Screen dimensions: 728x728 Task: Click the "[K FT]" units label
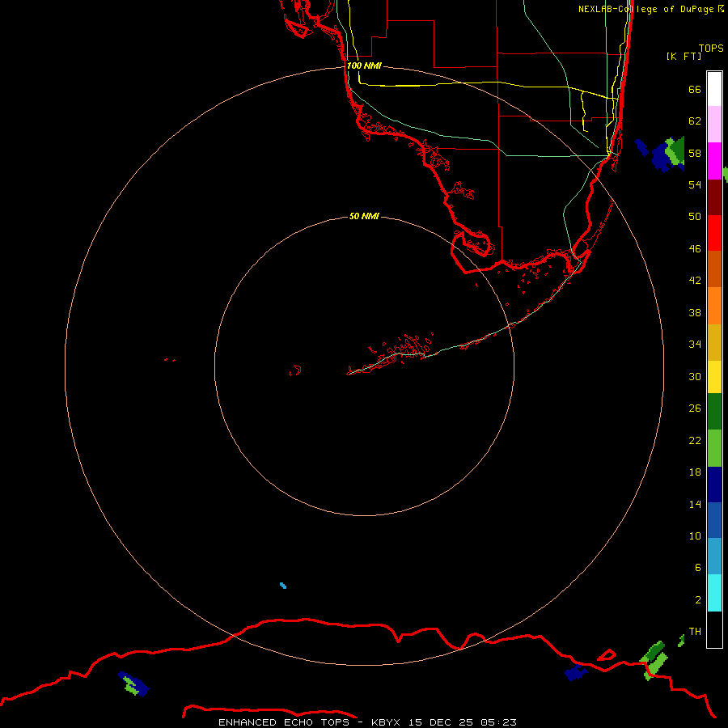pyautogui.click(x=684, y=56)
